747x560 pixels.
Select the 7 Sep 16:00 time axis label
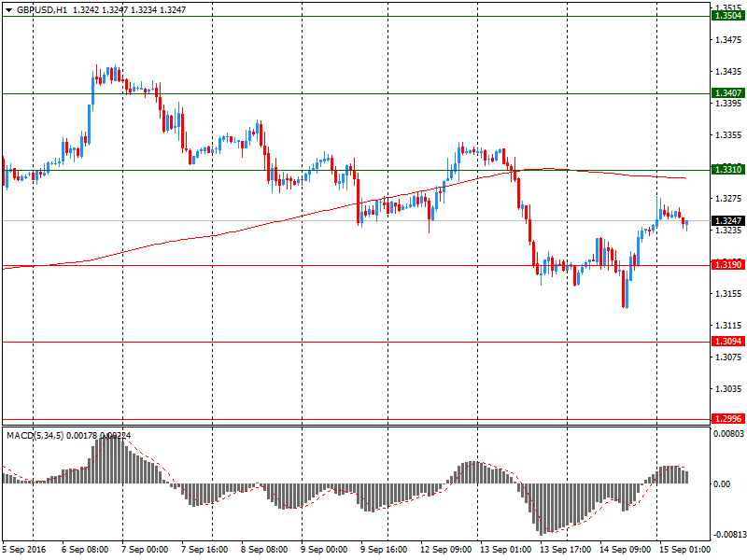[x=204, y=550]
